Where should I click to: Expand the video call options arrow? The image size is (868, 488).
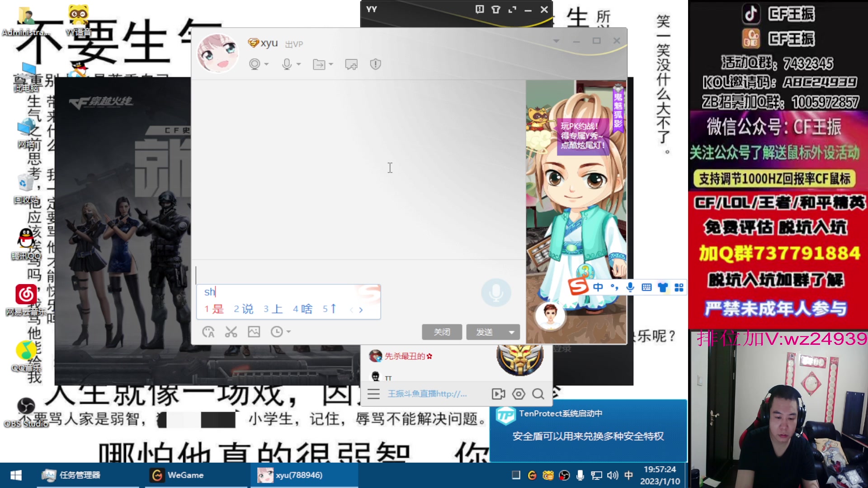[266, 64]
